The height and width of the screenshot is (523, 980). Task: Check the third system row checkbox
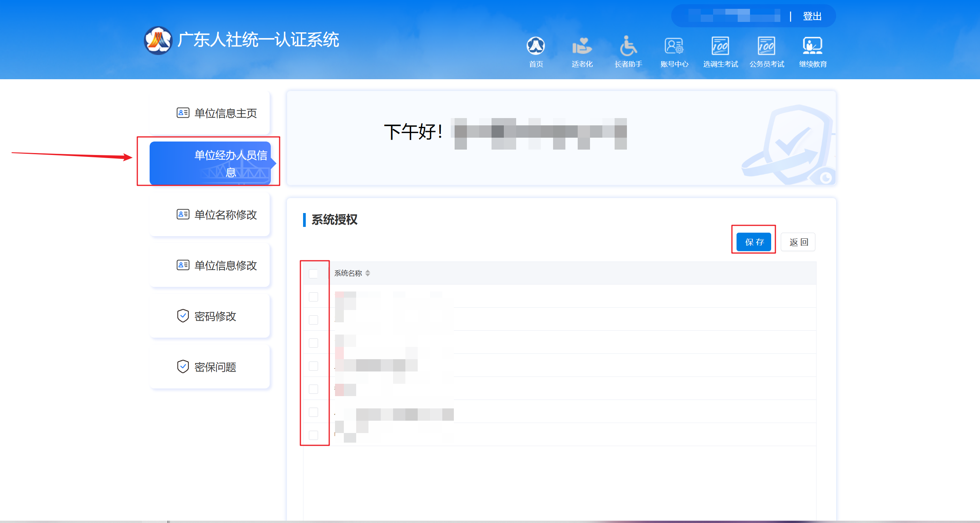(x=313, y=343)
